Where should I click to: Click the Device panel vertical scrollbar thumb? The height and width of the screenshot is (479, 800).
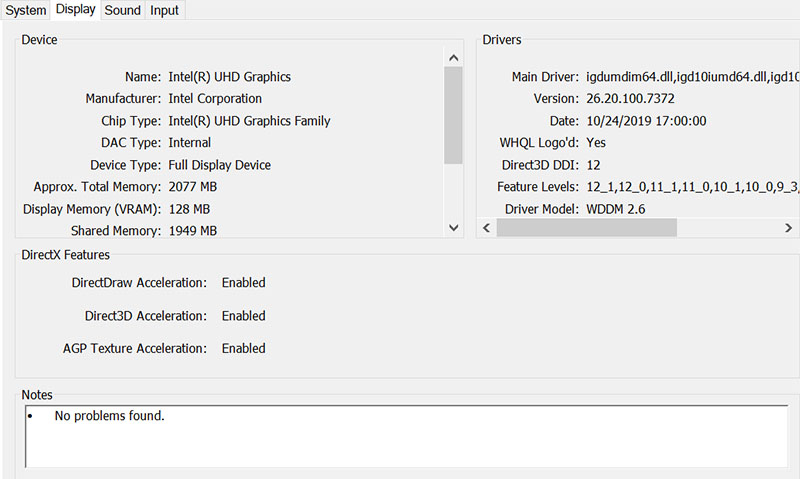(x=453, y=115)
